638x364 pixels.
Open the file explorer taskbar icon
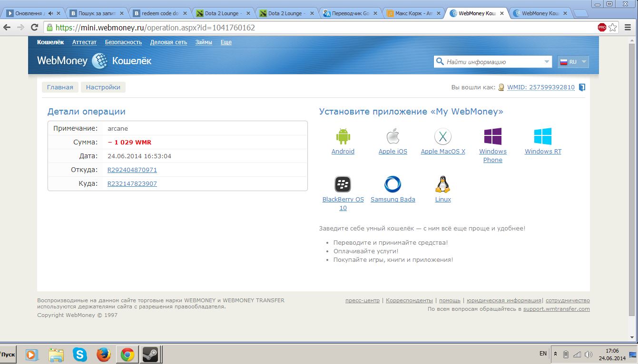coord(56,354)
